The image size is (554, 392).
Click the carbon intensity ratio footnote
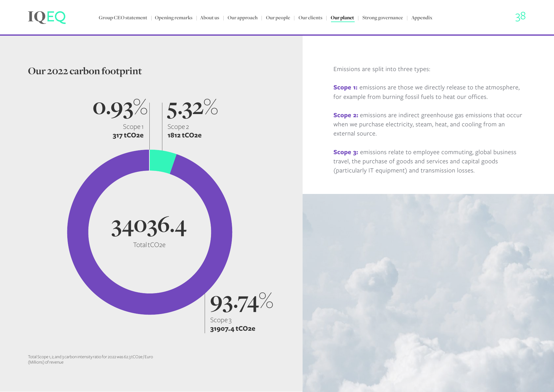pos(90,359)
